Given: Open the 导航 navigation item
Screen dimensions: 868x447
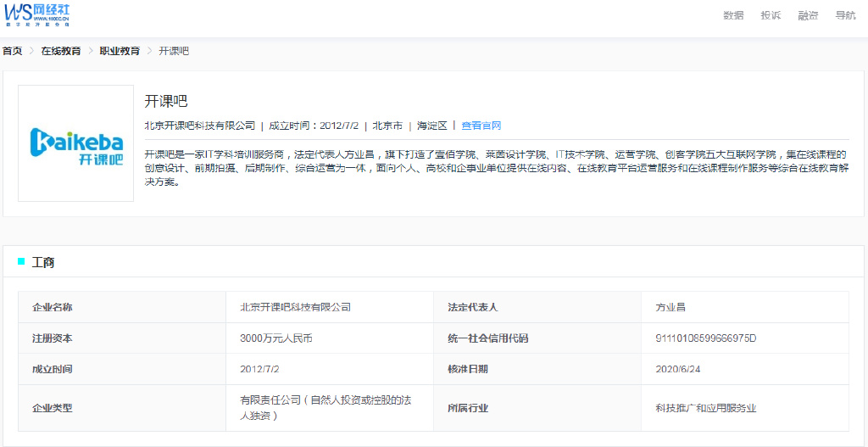Looking at the screenshot, I should [x=845, y=15].
